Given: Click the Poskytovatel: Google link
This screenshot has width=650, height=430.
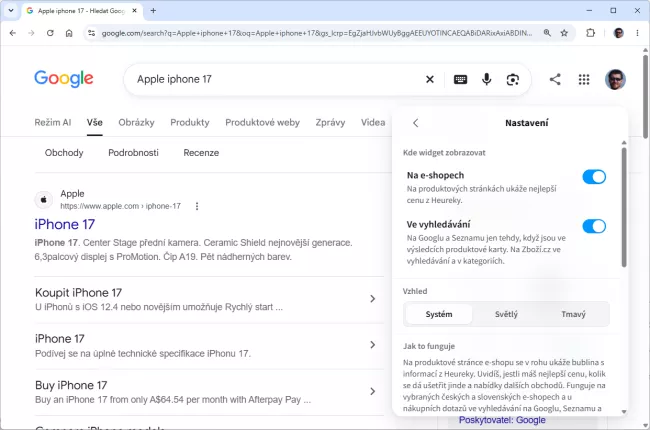Looking at the screenshot, I should pyautogui.click(x=502, y=420).
